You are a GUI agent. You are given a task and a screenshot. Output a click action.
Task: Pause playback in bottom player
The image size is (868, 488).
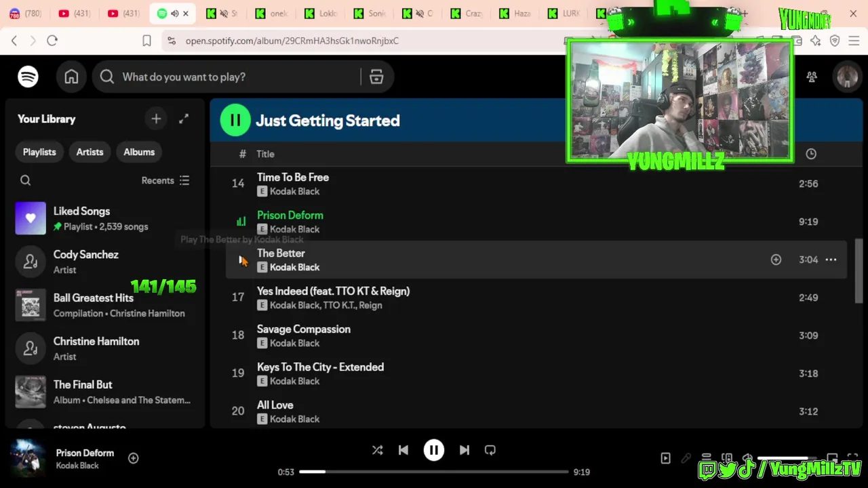click(x=434, y=450)
